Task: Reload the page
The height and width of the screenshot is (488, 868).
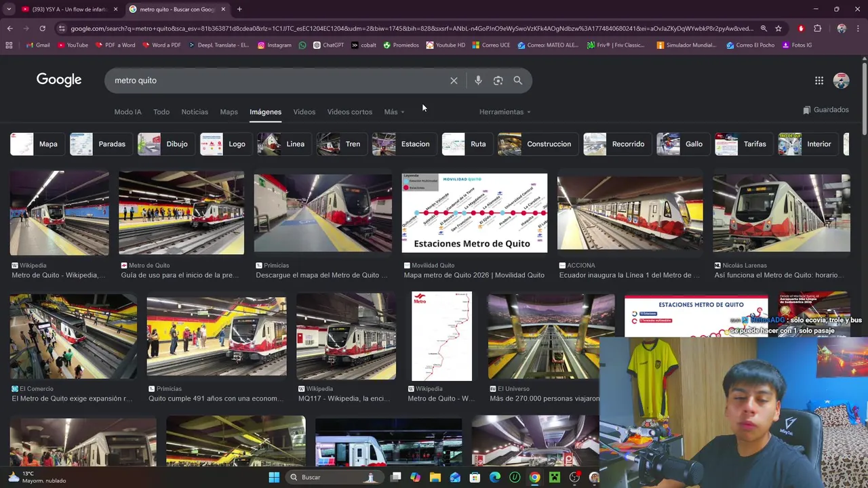Action: point(42,28)
